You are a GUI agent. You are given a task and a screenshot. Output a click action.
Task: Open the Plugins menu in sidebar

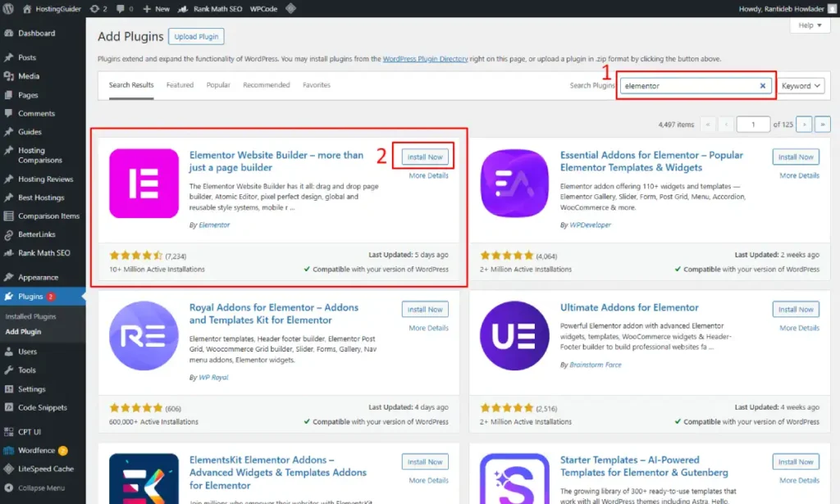coord(43,297)
